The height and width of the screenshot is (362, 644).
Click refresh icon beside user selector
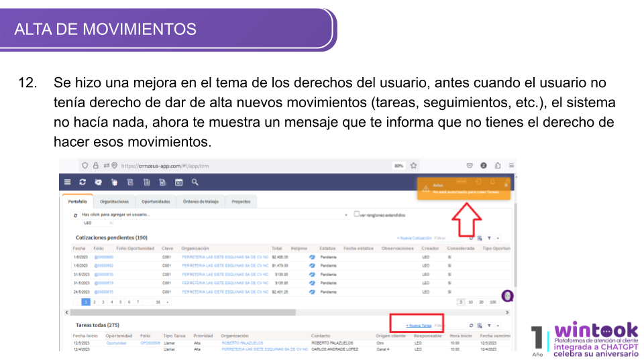point(76,215)
